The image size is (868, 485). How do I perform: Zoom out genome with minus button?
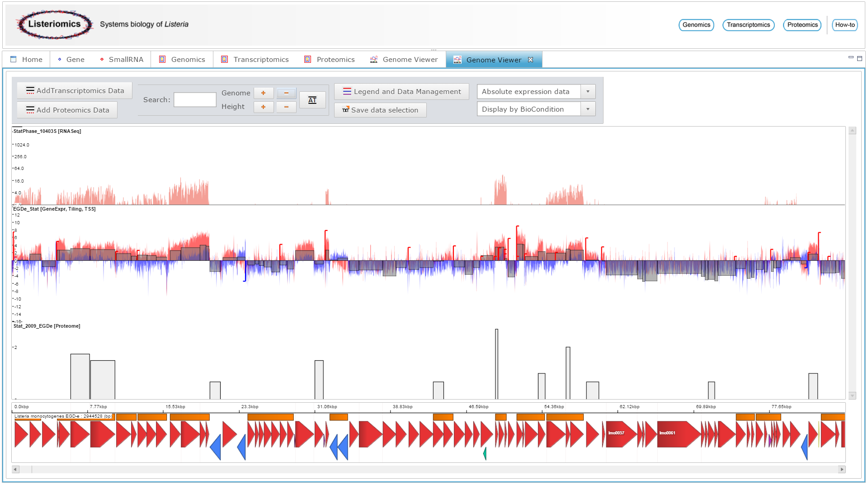tap(286, 93)
